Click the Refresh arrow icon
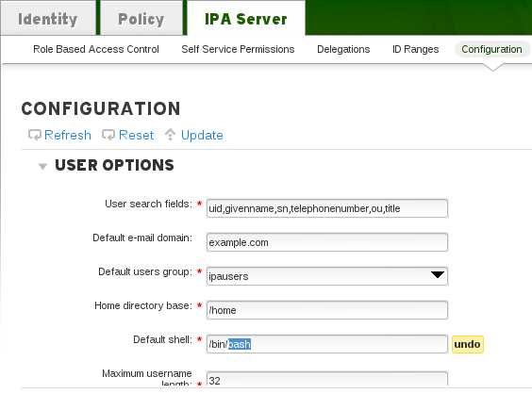The width and height of the screenshot is (532, 410). pyautogui.click(x=35, y=135)
